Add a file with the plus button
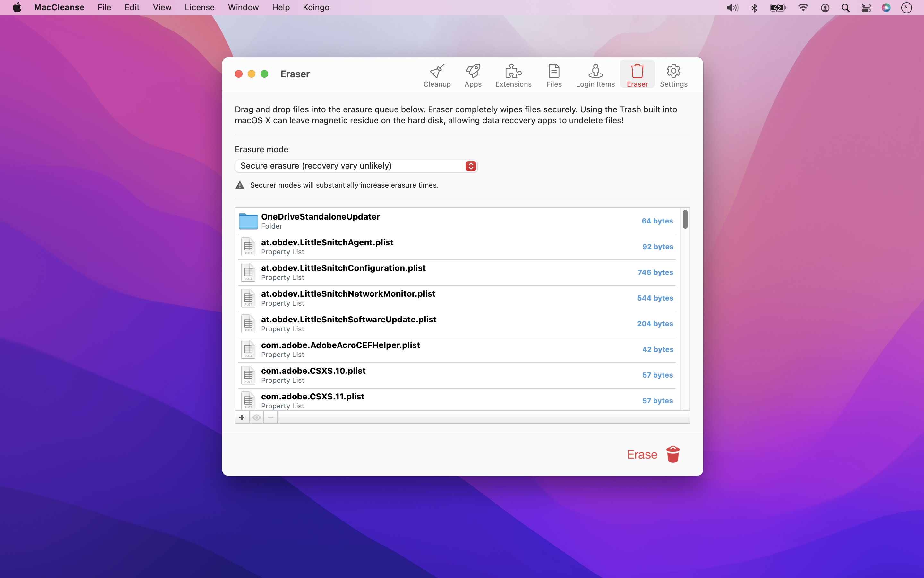Viewport: 924px width, 578px height. (242, 417)
